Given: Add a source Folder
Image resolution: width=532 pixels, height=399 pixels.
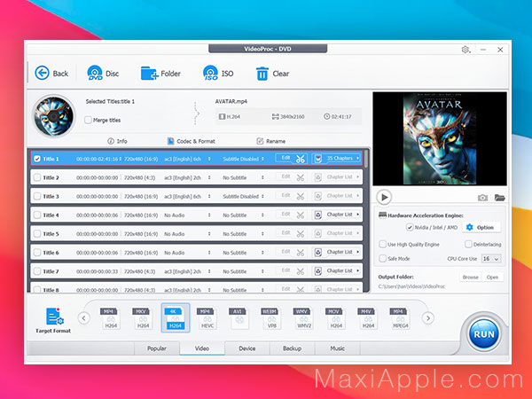Looking at the screenshot, I should coord(160,74).
